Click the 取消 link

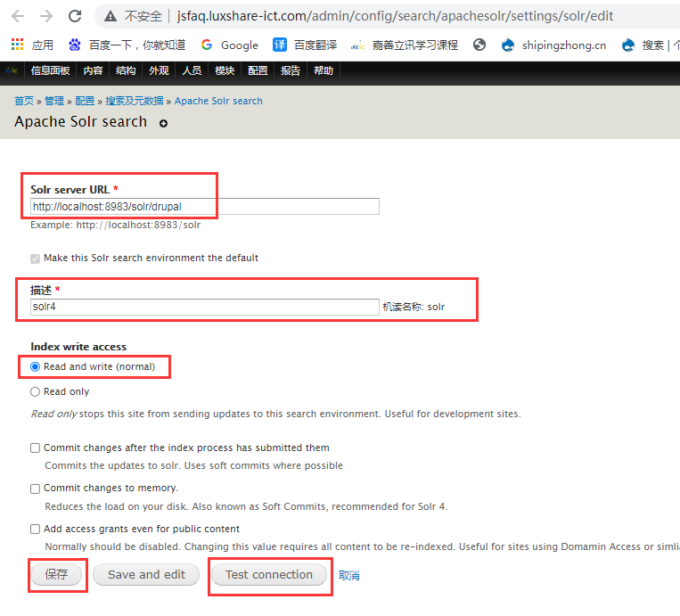click(349, 576)
